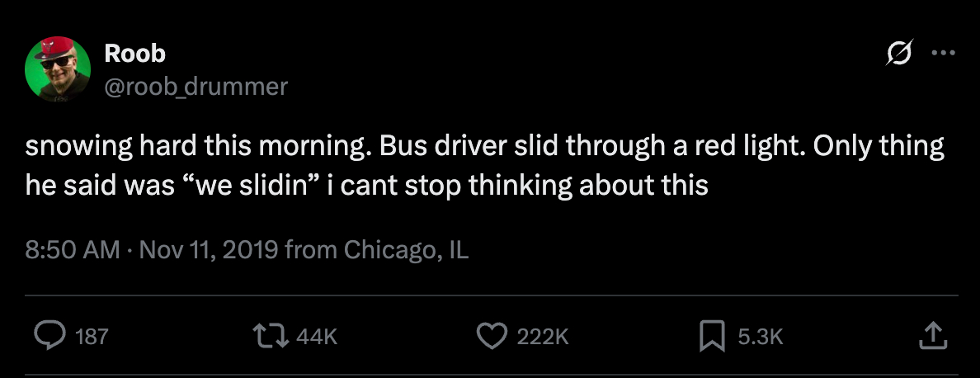Click the 222K likes count
Viewport: 980px width, 378px height.
(x=542, y=336)
